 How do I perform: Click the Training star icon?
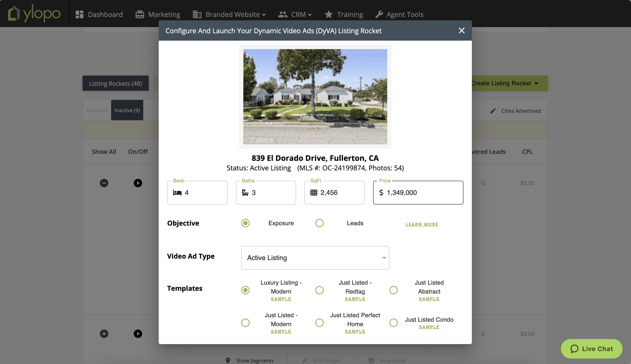pos(329,14)
